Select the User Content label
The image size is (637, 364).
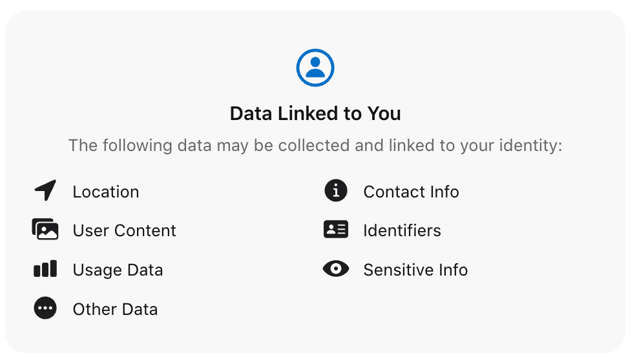124,231
